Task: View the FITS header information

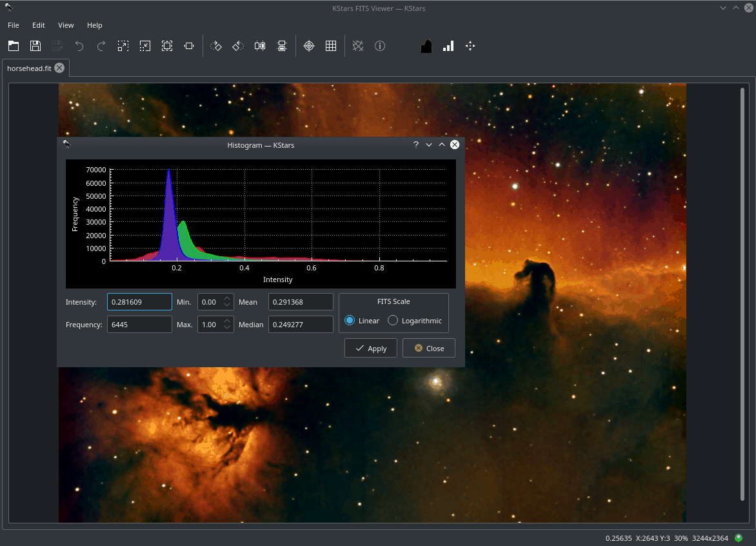Action: coord(380,46)
